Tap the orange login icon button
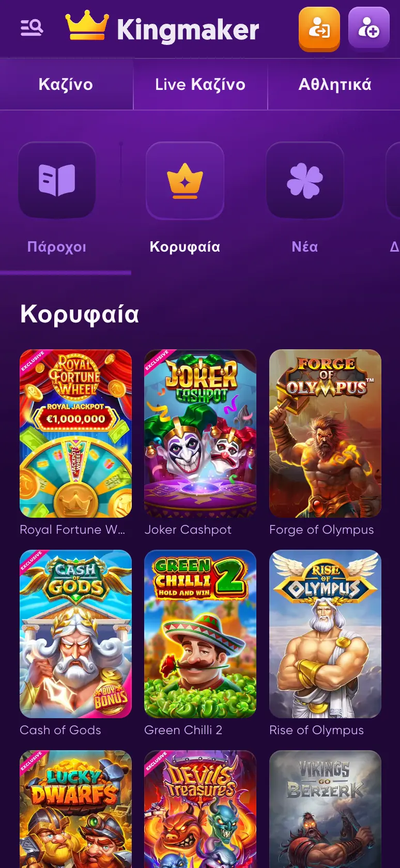The image size is (400, 868). click(319, 29)
